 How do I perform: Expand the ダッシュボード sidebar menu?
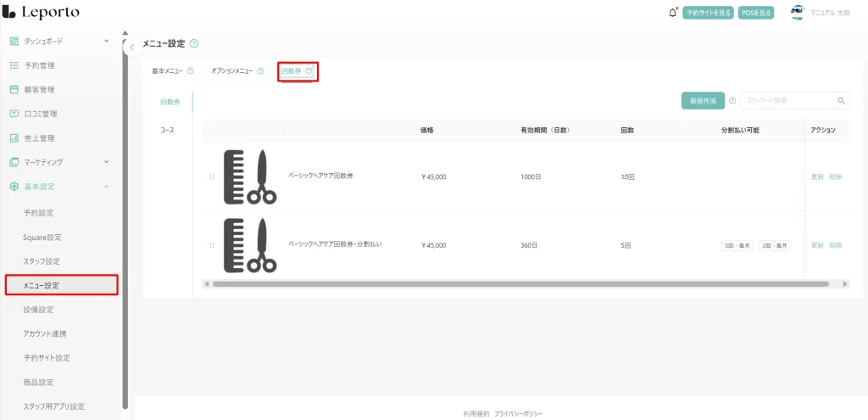click(106, 41)
